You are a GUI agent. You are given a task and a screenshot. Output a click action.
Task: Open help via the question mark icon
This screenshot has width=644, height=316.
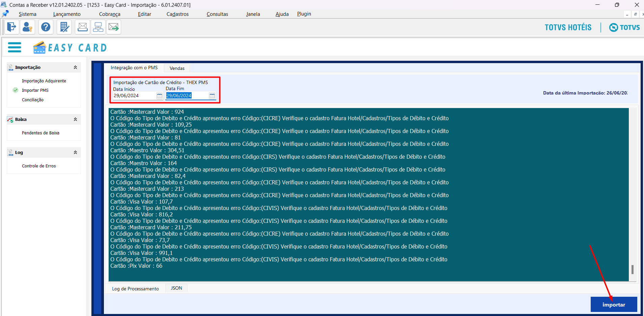click(x=46, y=27)
